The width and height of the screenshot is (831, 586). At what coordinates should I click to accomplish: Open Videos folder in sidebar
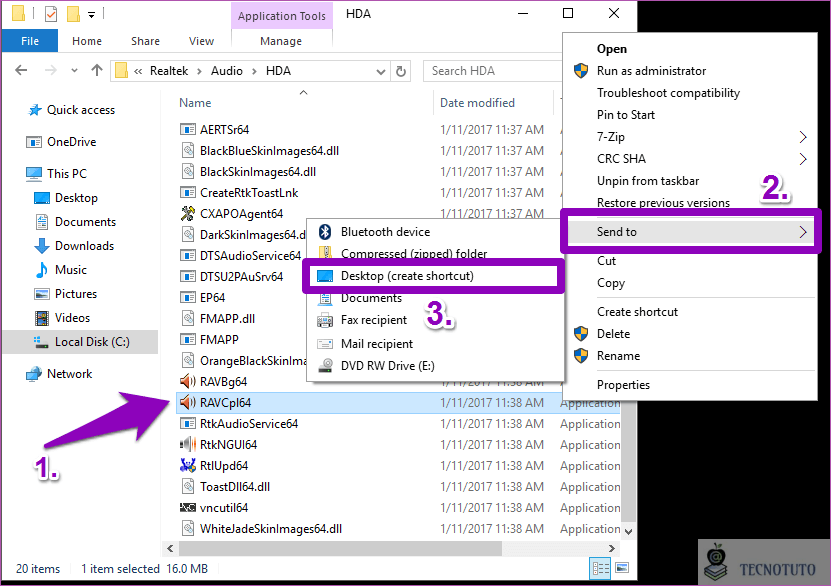coord(62,318)
